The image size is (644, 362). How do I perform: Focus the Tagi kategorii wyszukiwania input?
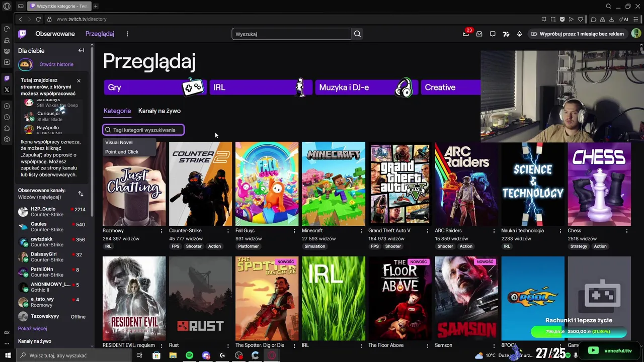[x=143, y=130]
